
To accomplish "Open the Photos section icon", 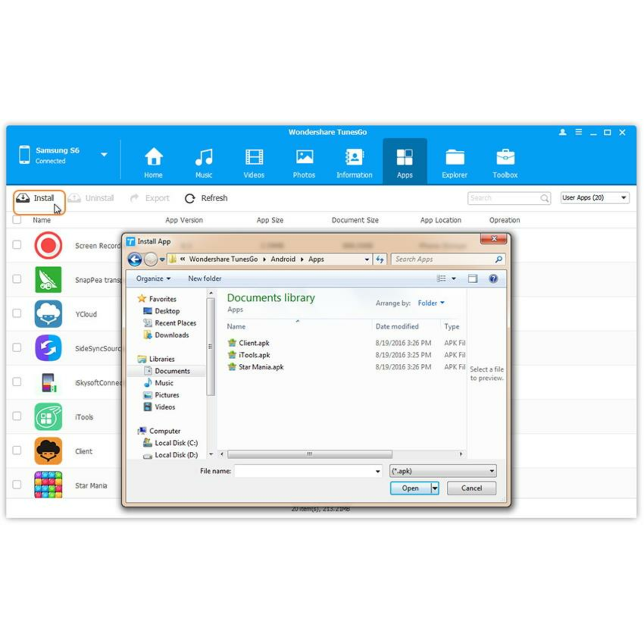I will tap(304, 157).
